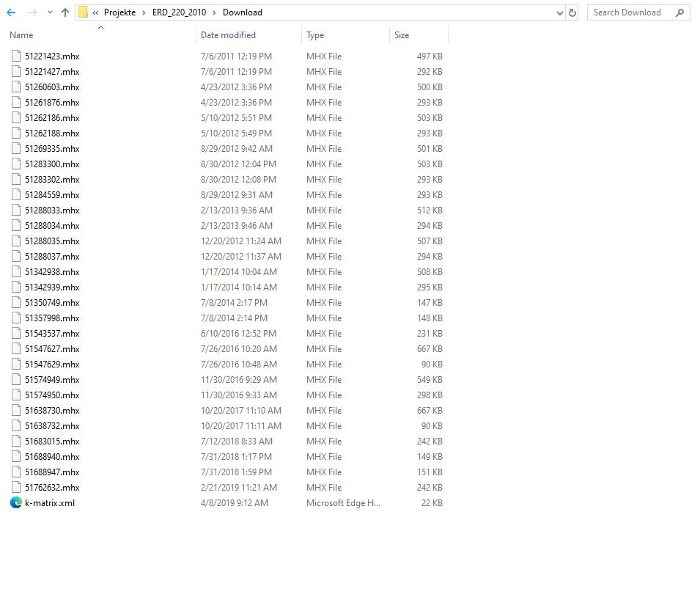
Task: Select file icon of 51261876.mhx
Action: click(x=16, y=102)
